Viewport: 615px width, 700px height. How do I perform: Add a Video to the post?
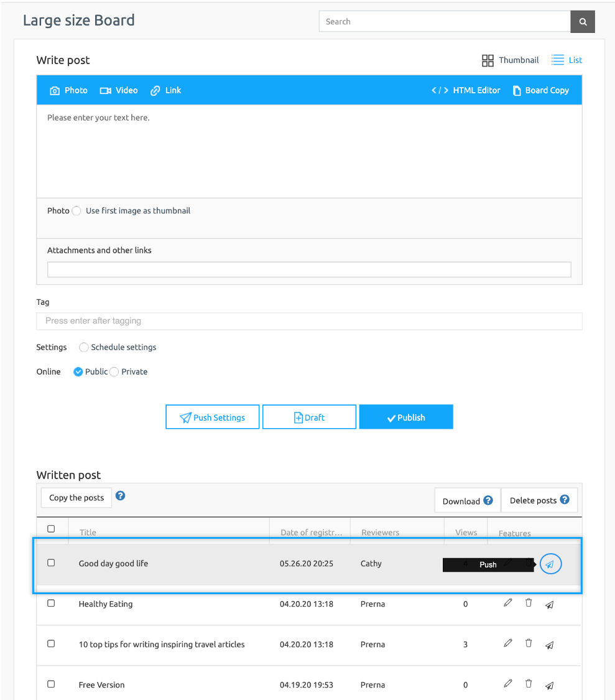pos(119,90)
